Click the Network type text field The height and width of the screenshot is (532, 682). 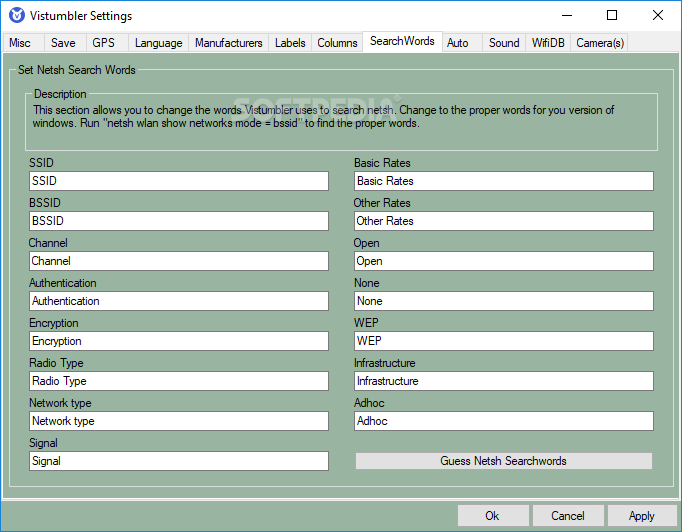coord(179,421)
